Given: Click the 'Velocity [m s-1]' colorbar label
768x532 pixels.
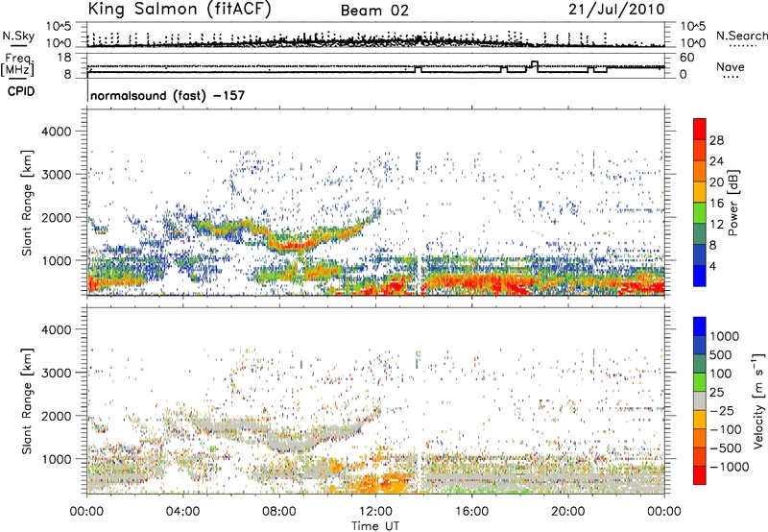Looking at the screenshot, I should tap(758, 400).
